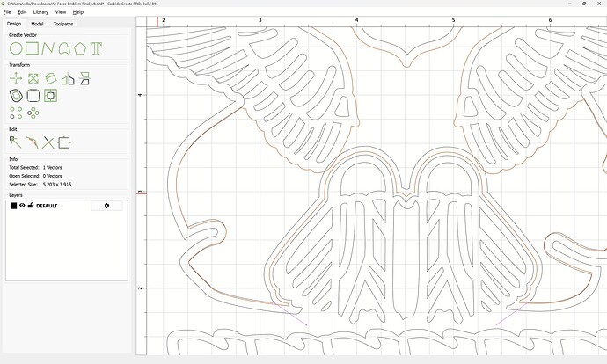Click the number 4 on the top ruler

[x=356, y=20]
